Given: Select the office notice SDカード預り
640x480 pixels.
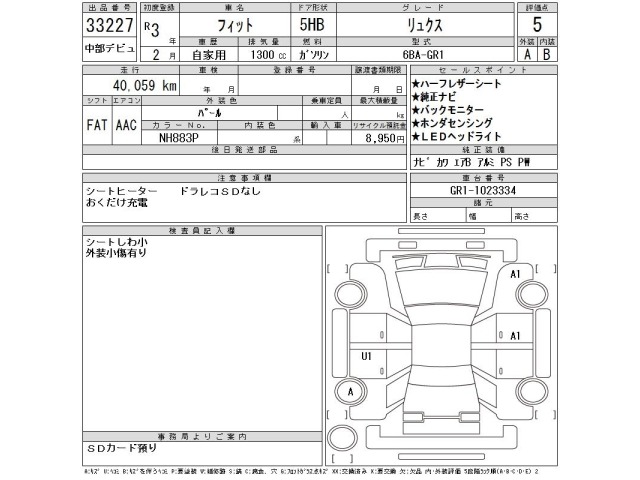Looking at the screenshot, I should [x=122, y=448].
